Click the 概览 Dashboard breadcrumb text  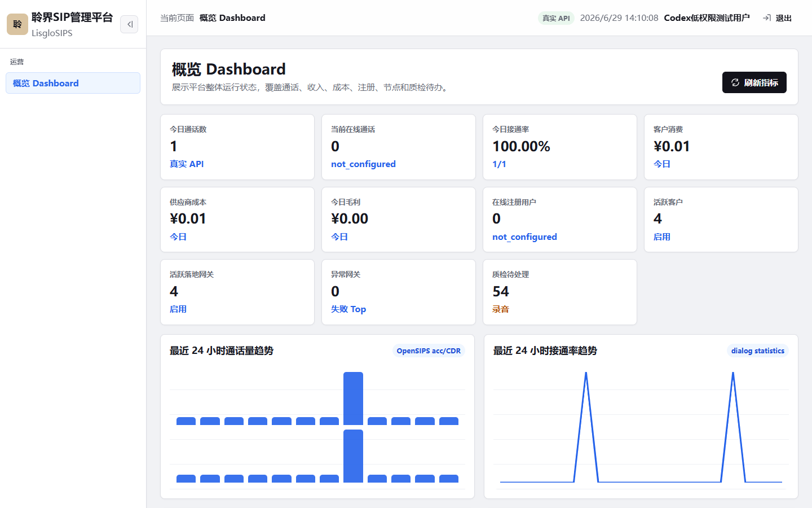[x=232, y=18]
